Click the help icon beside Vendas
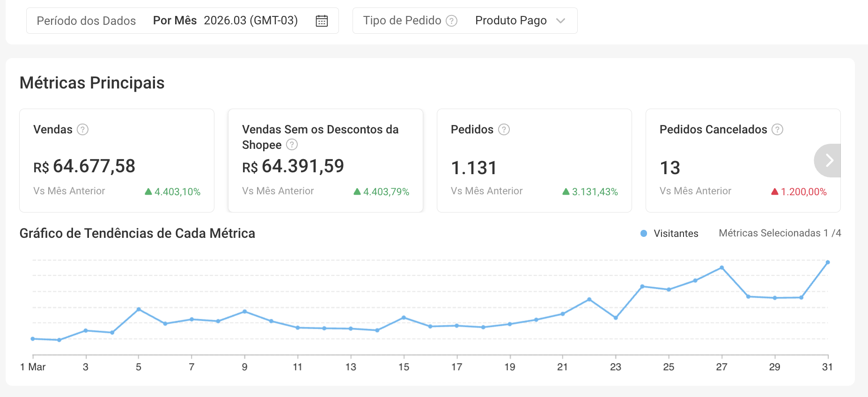Viewport: 868px width, 397px height. click(x=82, y=129)
